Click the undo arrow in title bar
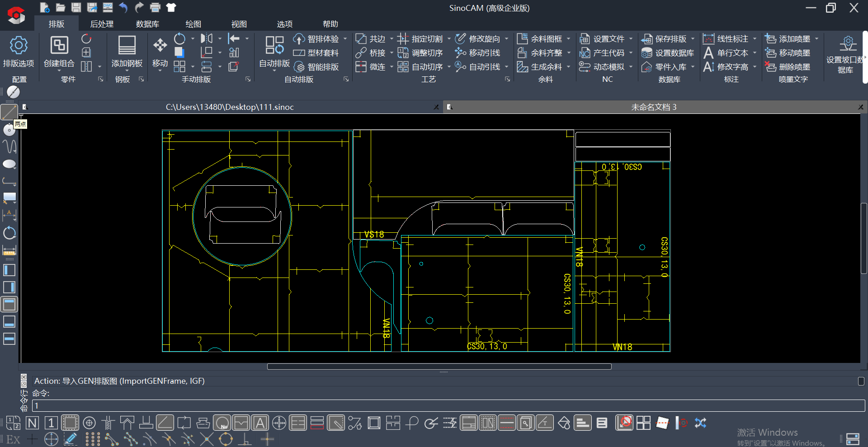 pos(123,7)
